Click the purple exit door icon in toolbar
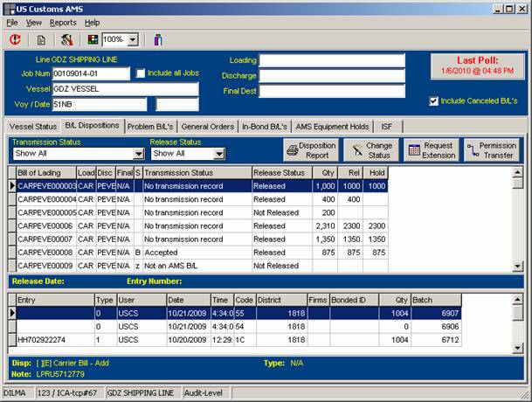The width and height of the screenshot is (532, 402). (157, 39)
